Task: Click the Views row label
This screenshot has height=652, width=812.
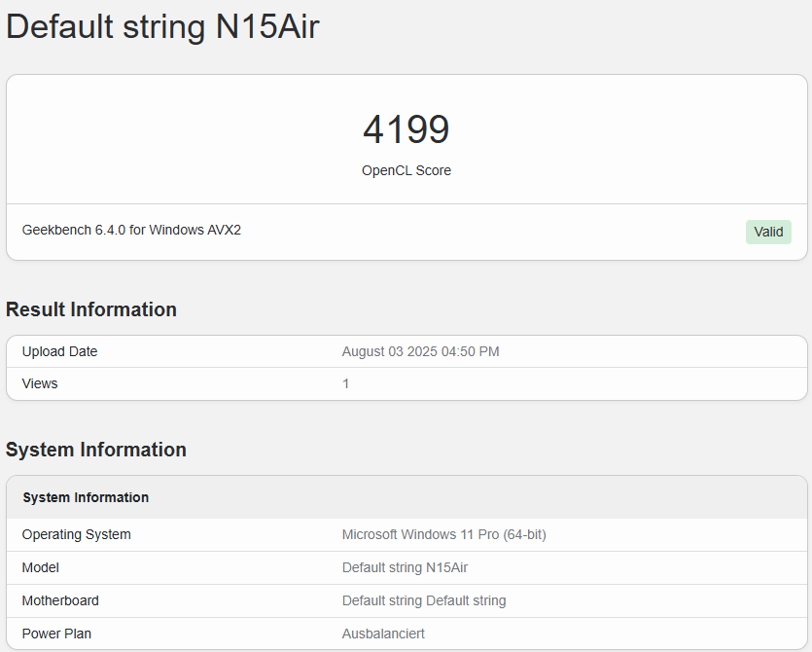Action: tap(40, 383)
